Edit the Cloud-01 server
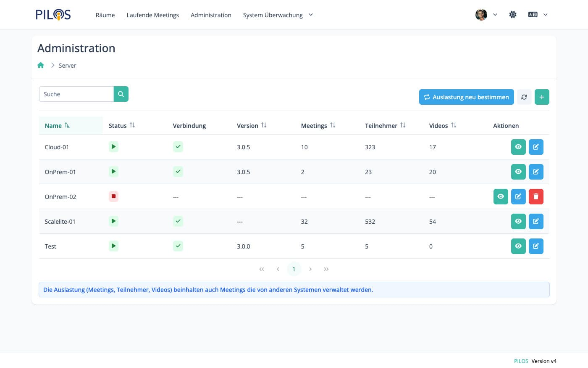Screen dimensions: 588x368 [535, 147]
